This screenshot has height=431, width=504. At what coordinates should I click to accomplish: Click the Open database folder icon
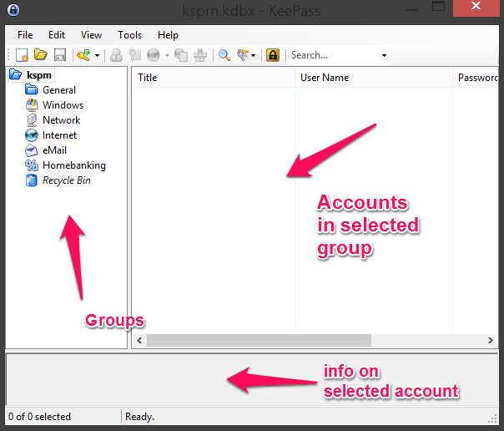tap(41, 55)
